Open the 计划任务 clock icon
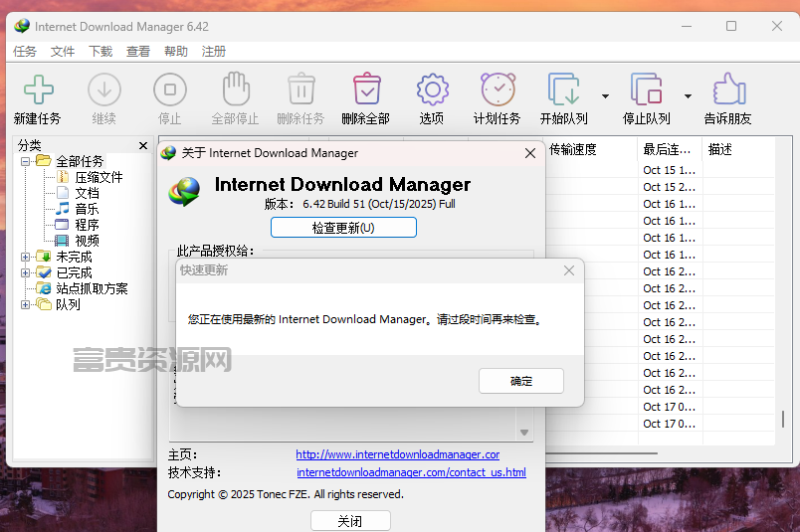The image size is (800, 532). click(x=498, y=89)
